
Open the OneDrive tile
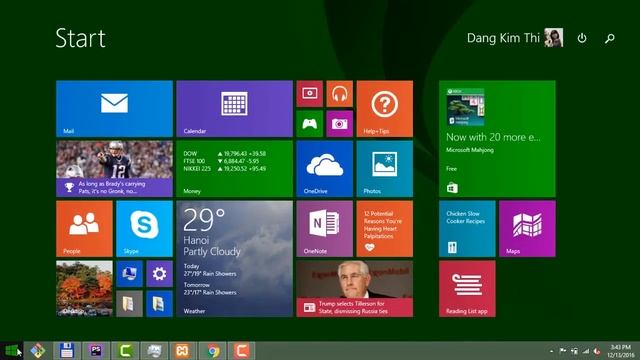coord(324,169)
